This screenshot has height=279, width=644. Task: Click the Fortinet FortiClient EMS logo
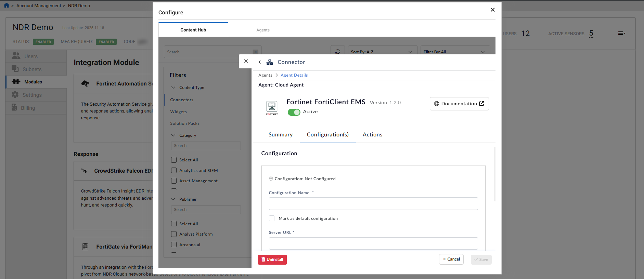tap(272, 107)
